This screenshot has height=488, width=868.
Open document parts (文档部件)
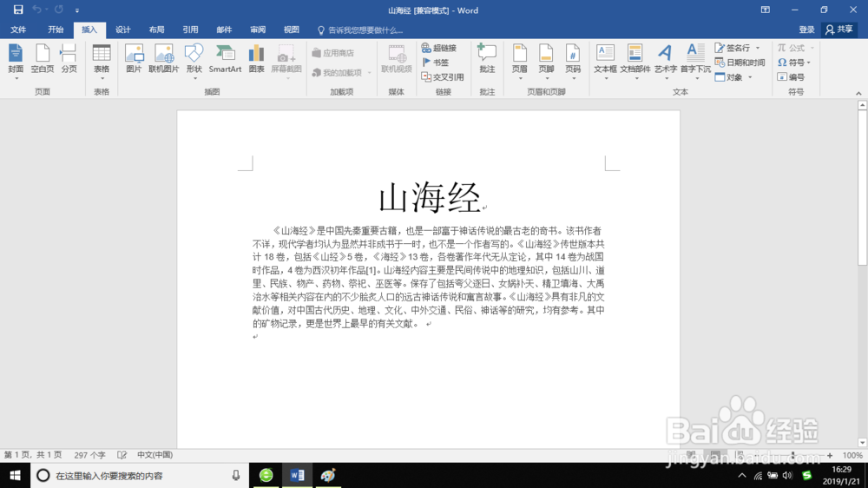[635, 60]
